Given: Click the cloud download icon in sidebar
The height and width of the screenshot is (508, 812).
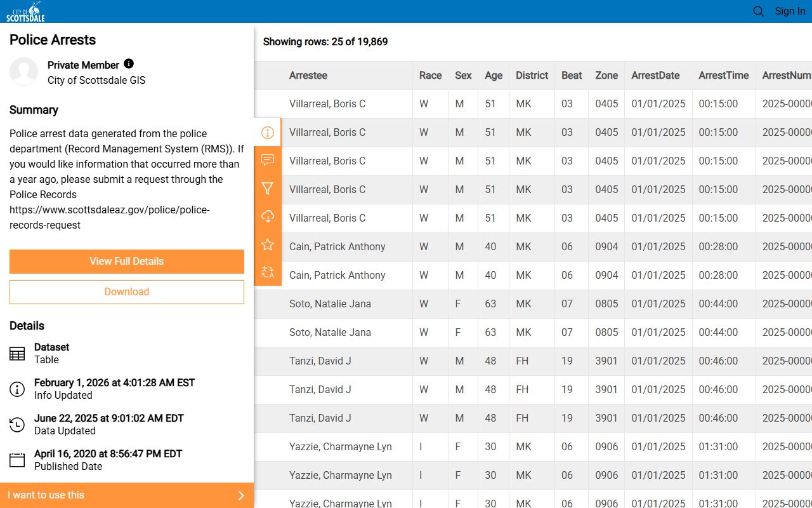Looking at the screenshot, I should pyautogui.click(x=268, y=217).
